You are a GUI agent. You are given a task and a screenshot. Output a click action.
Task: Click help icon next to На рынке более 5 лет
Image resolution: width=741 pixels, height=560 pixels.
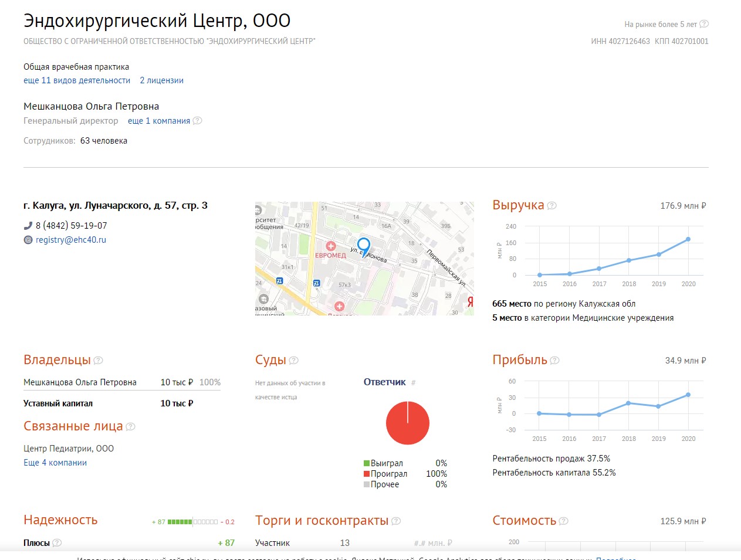point(704,24)
